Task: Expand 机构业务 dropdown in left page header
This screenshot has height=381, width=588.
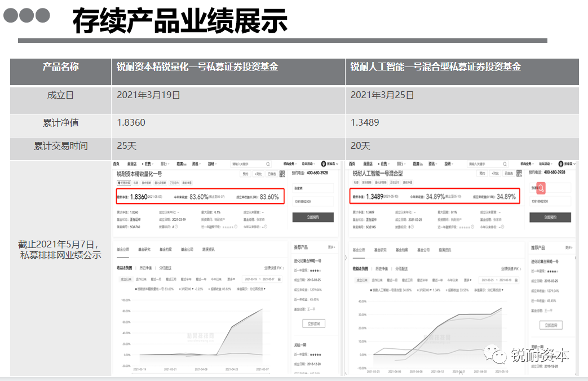Action: [x=290, y=164]
